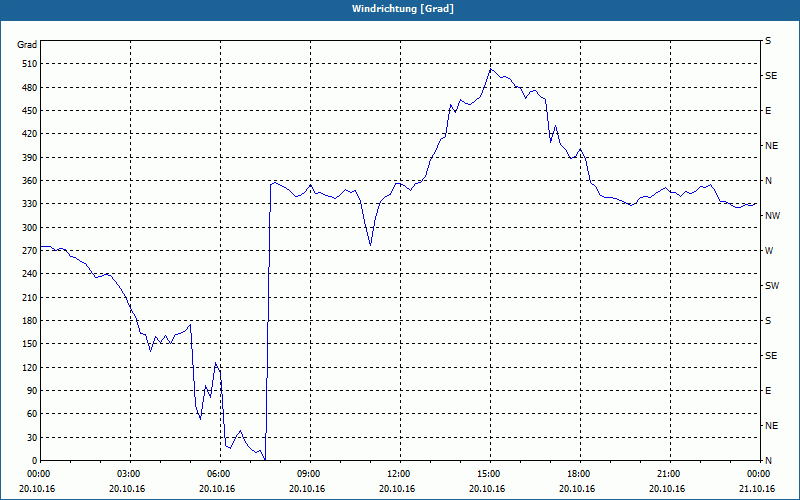Click the 360 y-axis tick label
The image size is (800, 500).
(x=30, y=181)
